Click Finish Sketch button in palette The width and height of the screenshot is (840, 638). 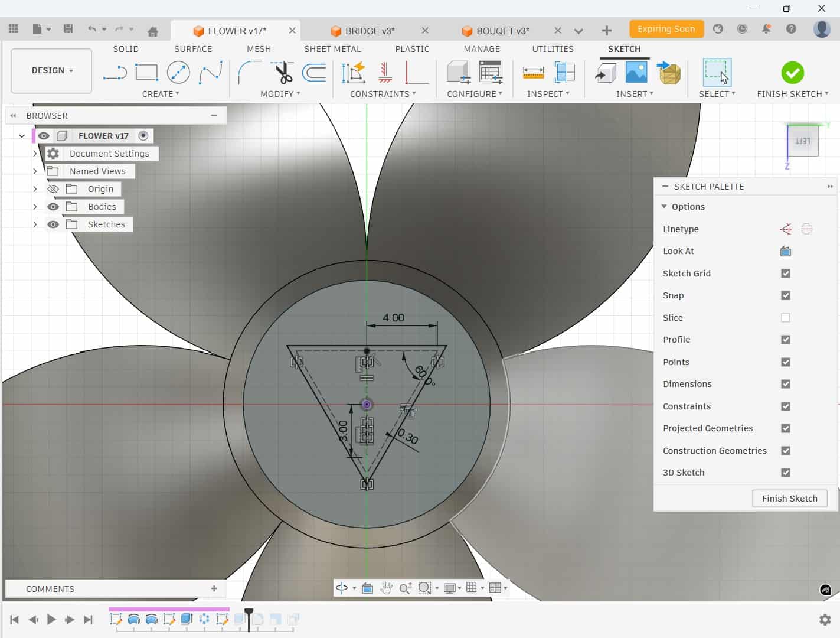789,499
